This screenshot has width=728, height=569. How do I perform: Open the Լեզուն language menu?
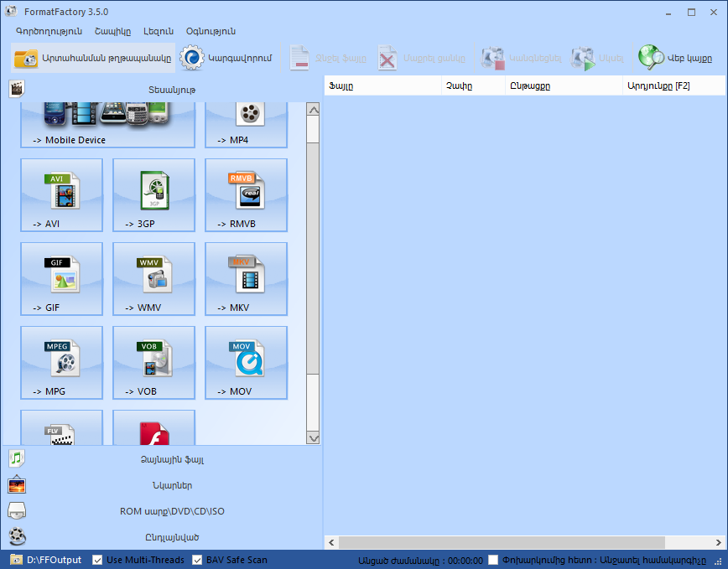159,31
